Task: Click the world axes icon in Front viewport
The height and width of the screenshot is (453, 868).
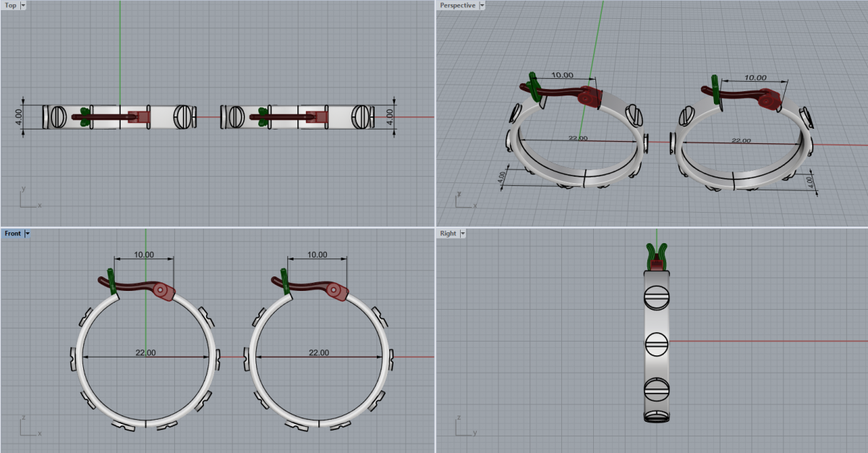Action: [x=29, y=426]
